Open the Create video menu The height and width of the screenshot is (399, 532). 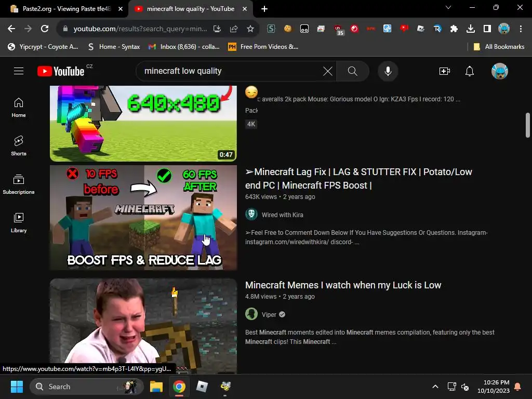[445, 71]
